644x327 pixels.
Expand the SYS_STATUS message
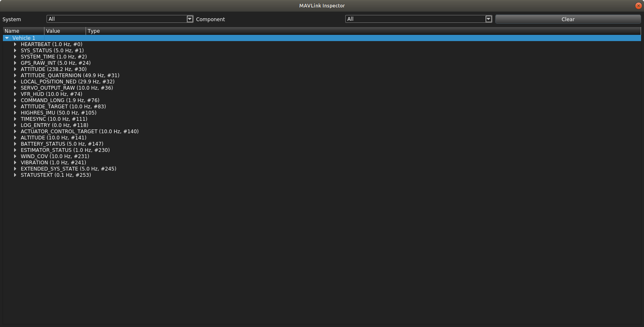tap(15, 50)
